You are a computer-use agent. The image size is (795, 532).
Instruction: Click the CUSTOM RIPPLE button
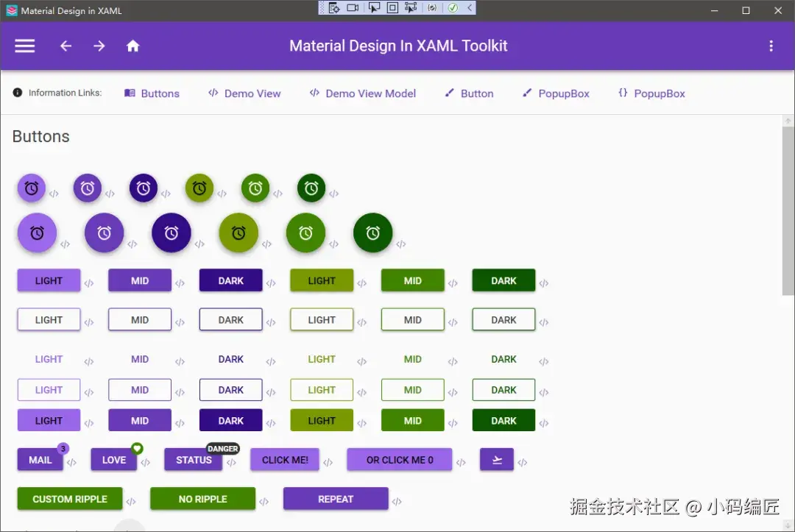pyautogui.click(x=70, y=499)
